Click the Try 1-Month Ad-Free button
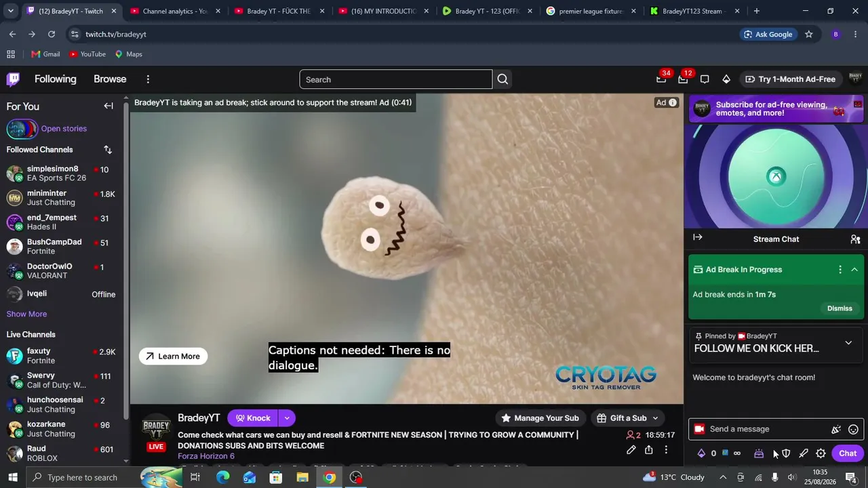 790,79
